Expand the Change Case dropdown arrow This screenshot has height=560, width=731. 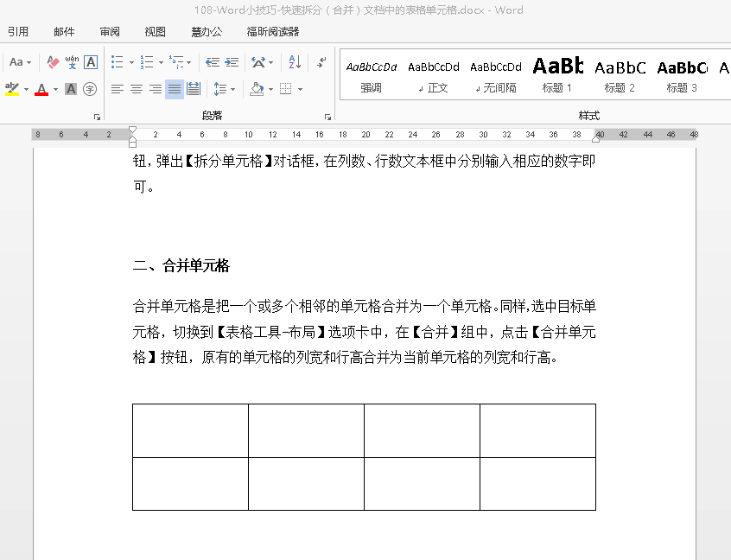point(29,62)
